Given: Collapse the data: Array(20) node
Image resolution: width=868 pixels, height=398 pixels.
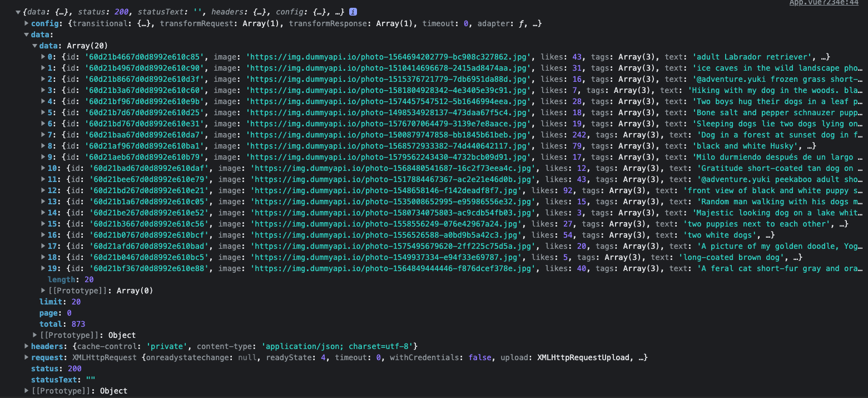Looking at the screenshot, I should coord(35,46).
